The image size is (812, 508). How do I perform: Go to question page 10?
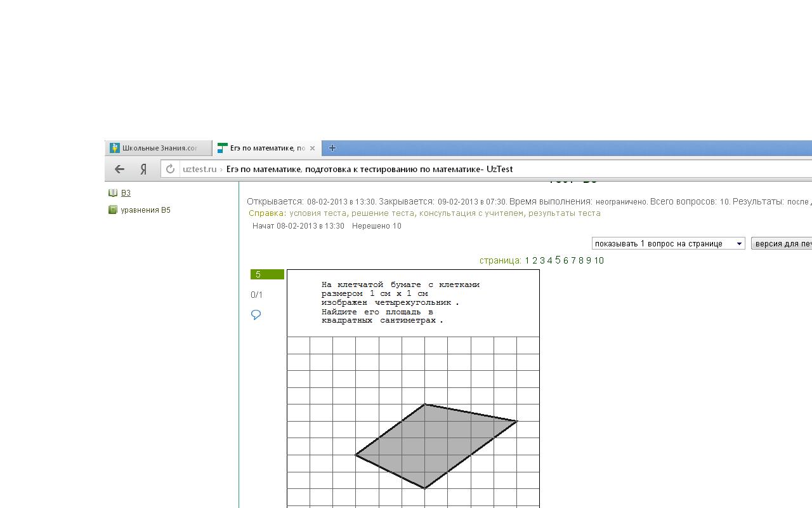point(599,260)
